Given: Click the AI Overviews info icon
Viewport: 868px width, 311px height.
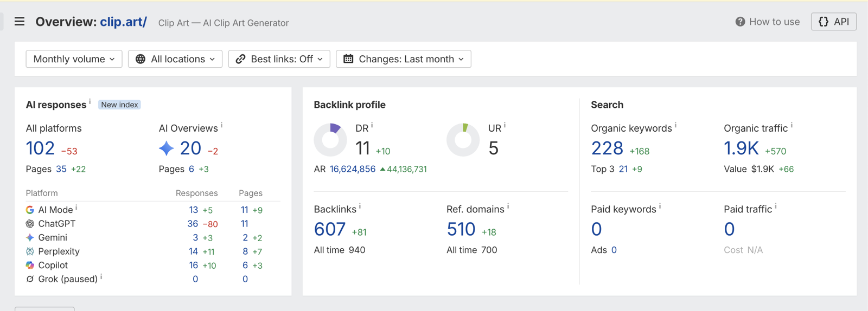Looking at the screenshot, I should 221,125.
